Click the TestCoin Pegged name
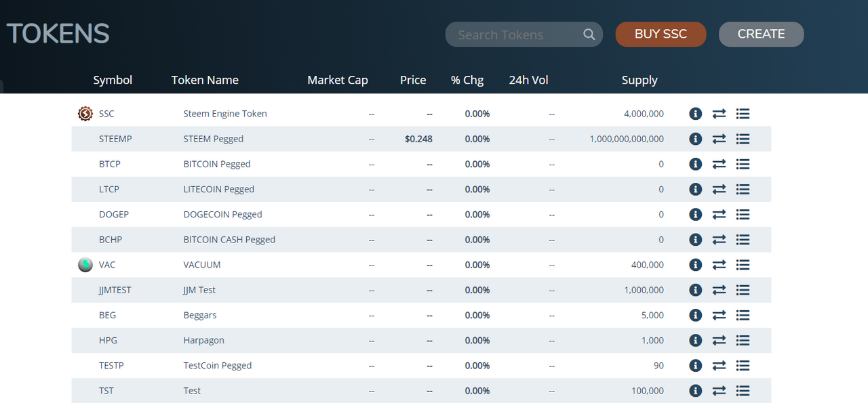This screenshot has width=868, height=403. 217,365
